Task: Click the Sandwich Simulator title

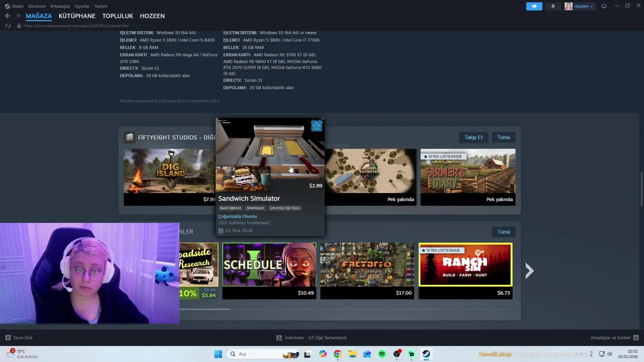Action: [x=249, y=199]
